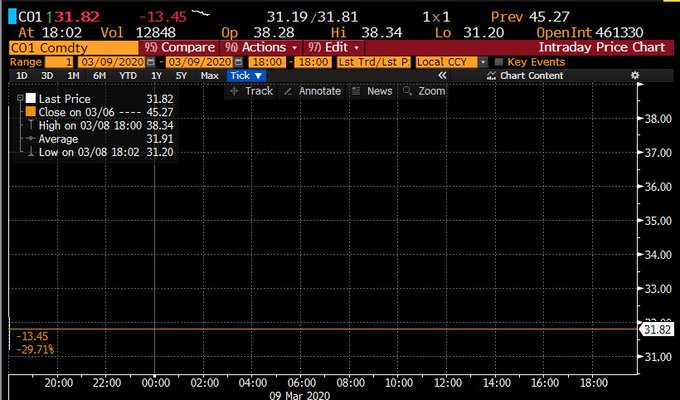Image resolution: width=680 pixels, height=400 pixels.
Task: Collapse the Last Price legend tree
Action: coord(19,98)
